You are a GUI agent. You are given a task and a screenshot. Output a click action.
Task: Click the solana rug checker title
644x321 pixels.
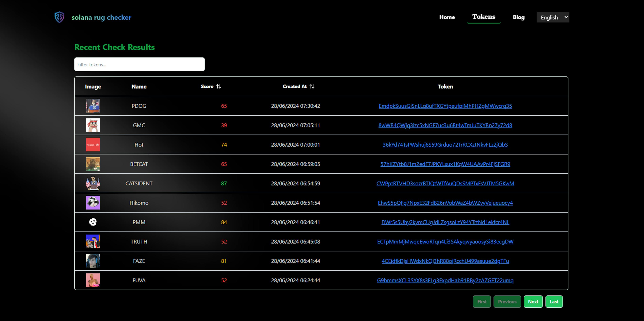(x=101, y=17)
